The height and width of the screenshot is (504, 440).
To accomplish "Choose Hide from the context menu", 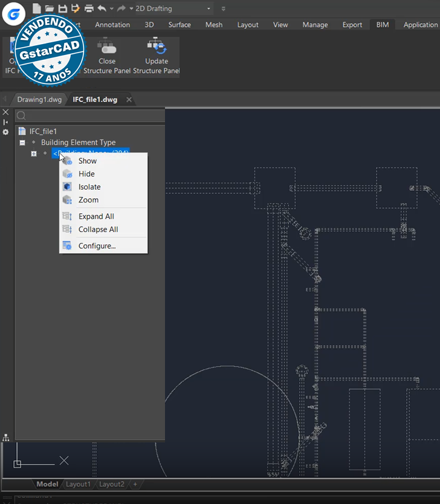I will (x=103, y=174).
